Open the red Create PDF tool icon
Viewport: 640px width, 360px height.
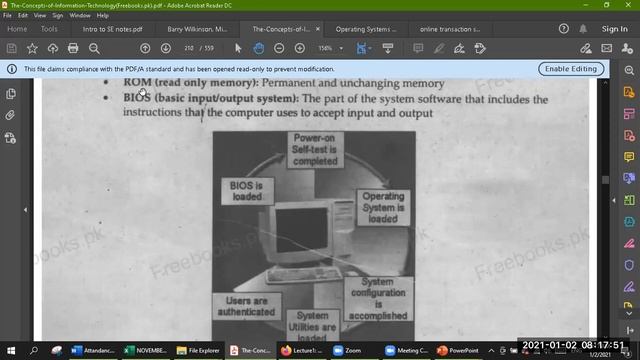(629, 135)
